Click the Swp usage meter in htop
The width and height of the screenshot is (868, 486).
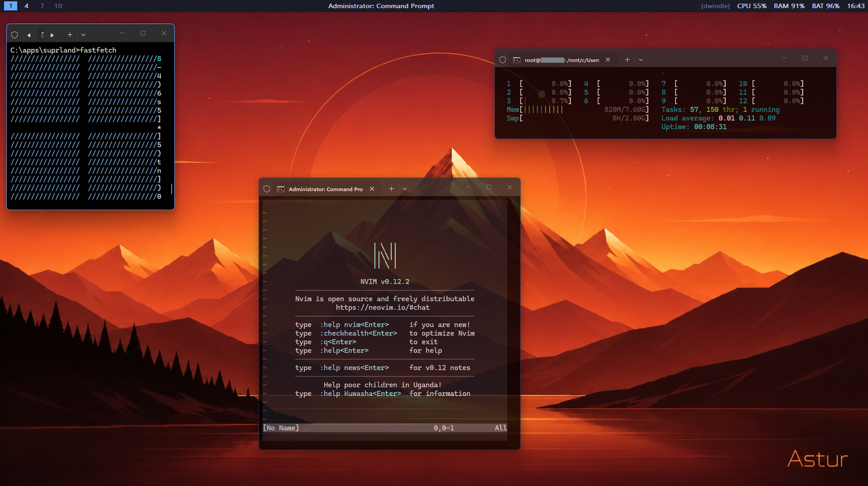[578, 118]
